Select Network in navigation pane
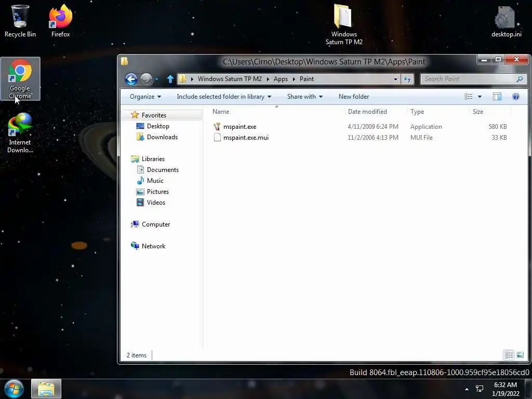532x399 pixels. [153, 246]
